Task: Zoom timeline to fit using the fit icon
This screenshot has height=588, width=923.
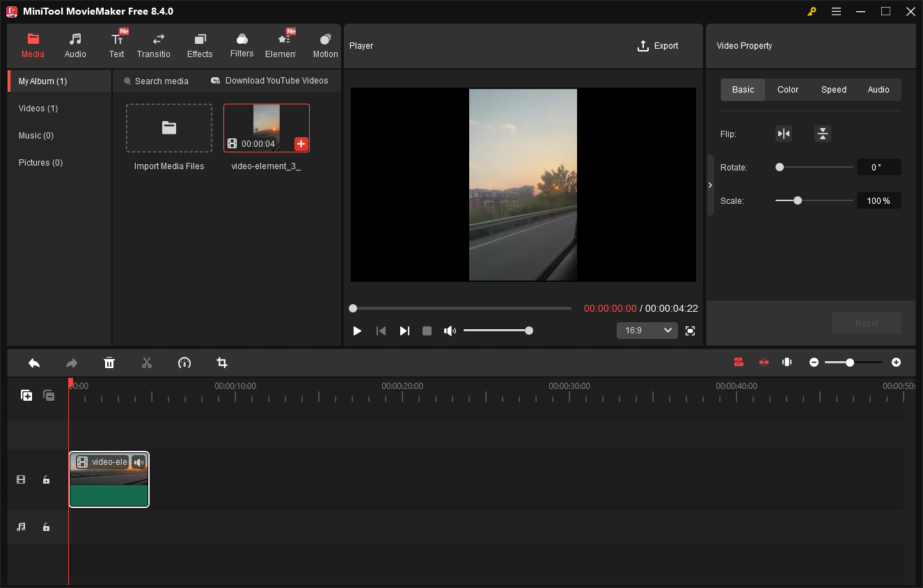Action: point(787,362)
